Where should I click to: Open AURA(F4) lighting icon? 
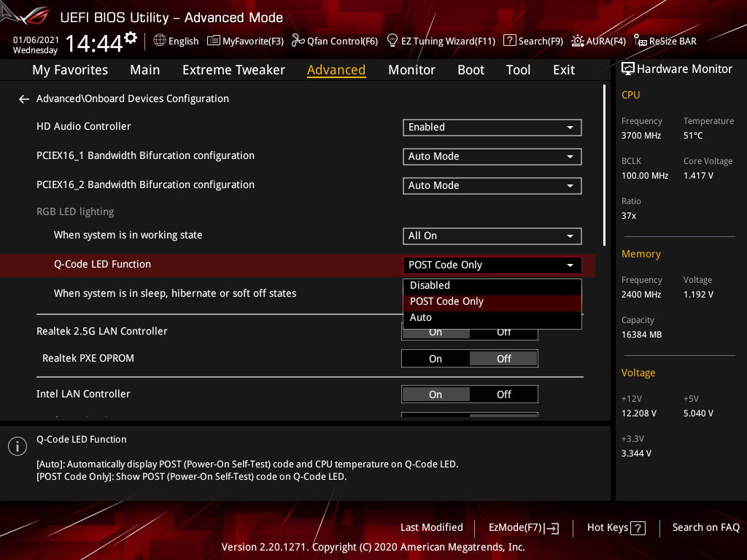(578, 41)
